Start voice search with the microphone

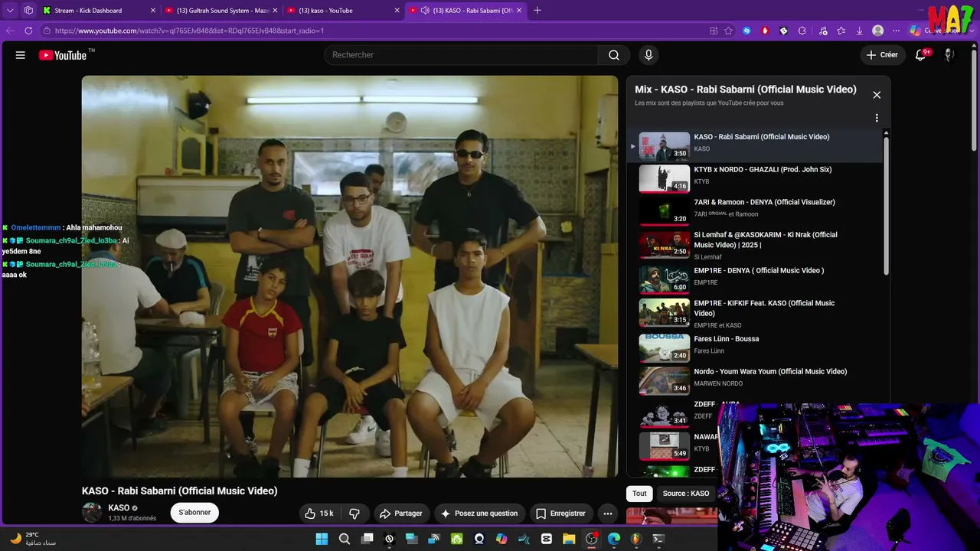coord(648,55)
